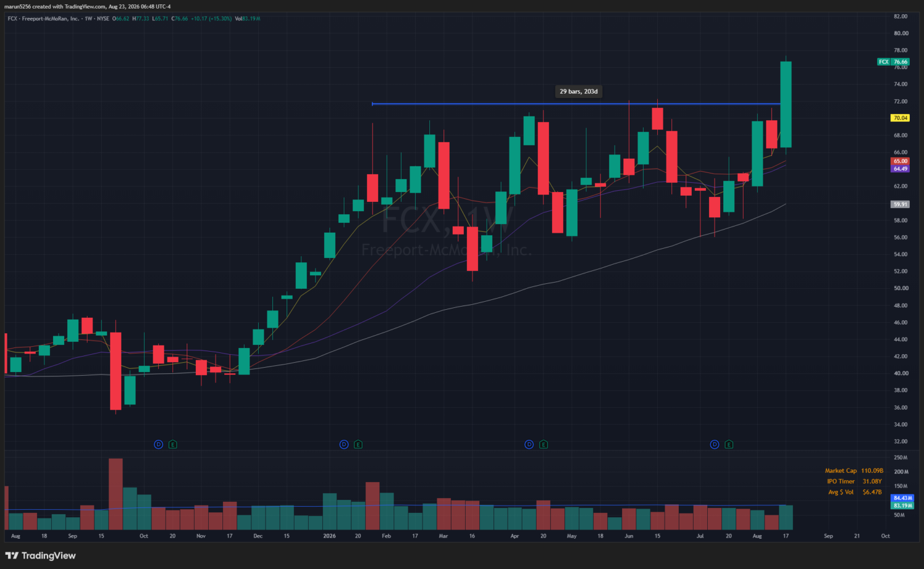Click the gray 59.91 price label
The width and height of the screenshot is (924, 569).
point(901,204)
